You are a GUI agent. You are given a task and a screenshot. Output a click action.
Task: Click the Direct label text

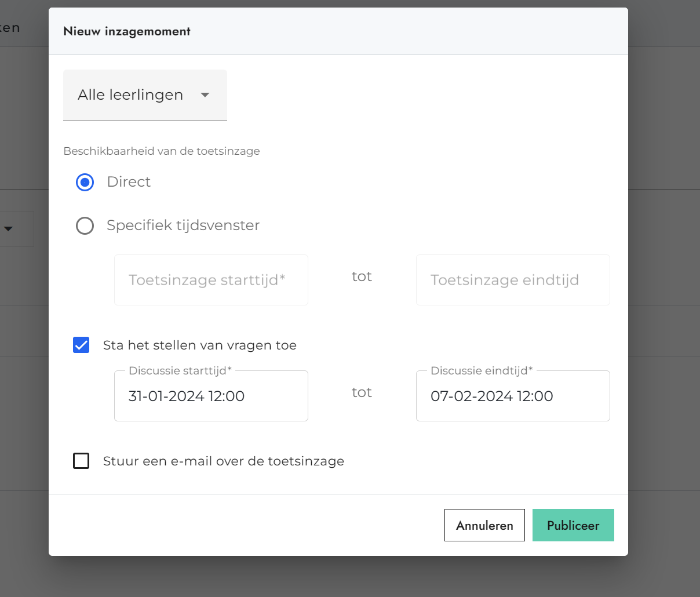click(x=128, y=182)
